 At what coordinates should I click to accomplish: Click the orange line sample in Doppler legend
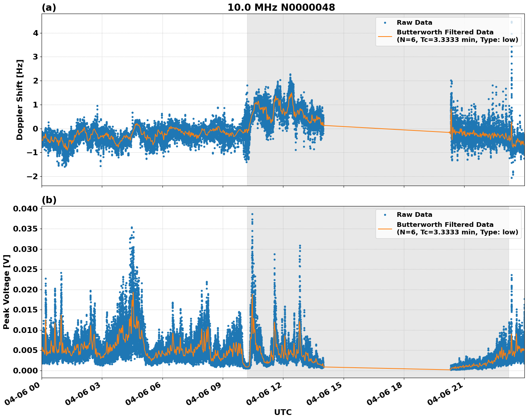click(385, 36)
